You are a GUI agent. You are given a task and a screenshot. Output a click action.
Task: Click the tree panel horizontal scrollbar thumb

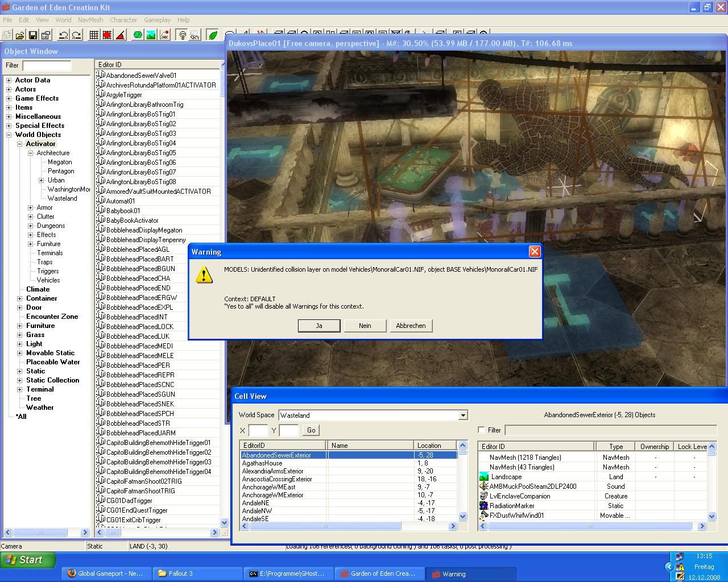(40, 533)
